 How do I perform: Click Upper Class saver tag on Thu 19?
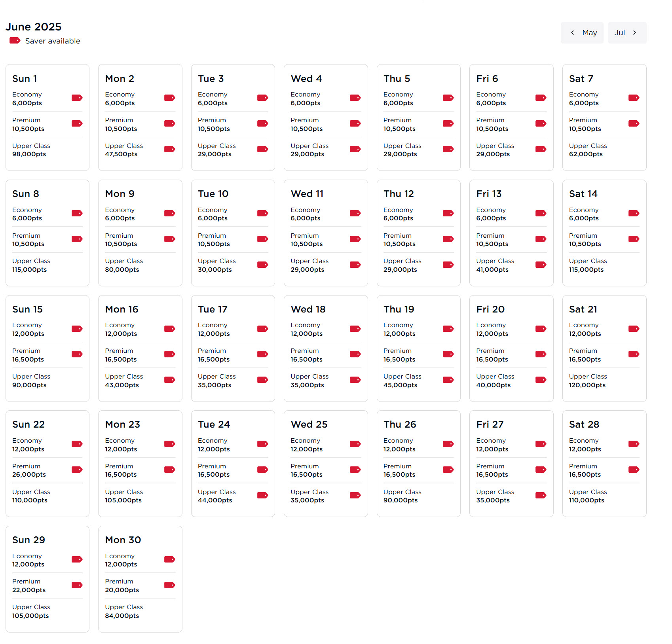tap(448, 380)
